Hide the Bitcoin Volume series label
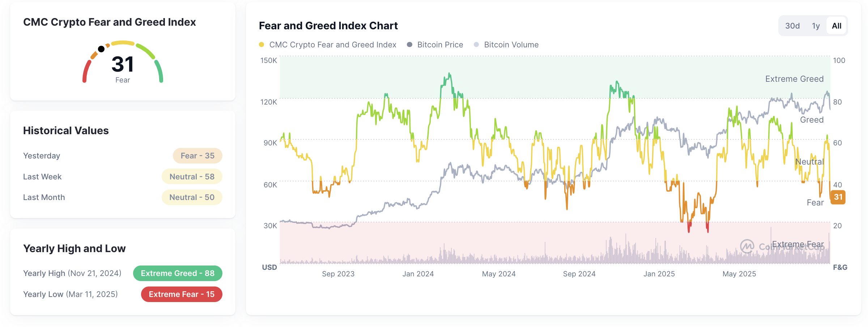 [x=511, y=44]
